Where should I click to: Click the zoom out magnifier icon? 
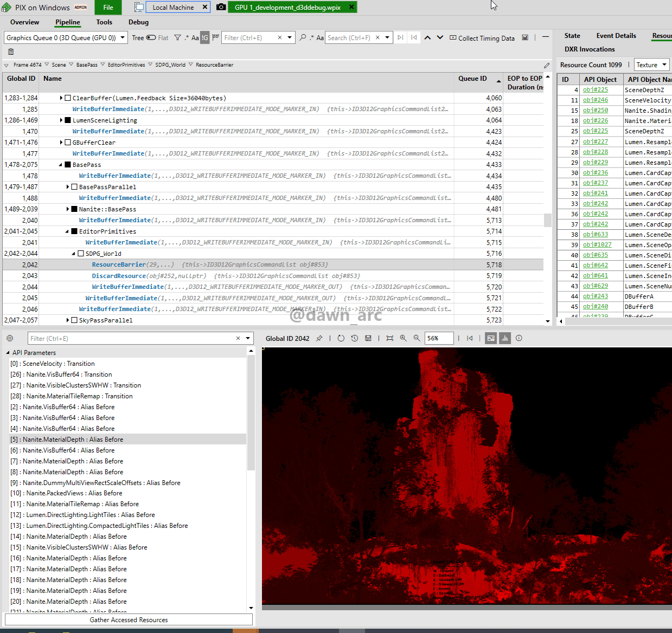point(417,338)
